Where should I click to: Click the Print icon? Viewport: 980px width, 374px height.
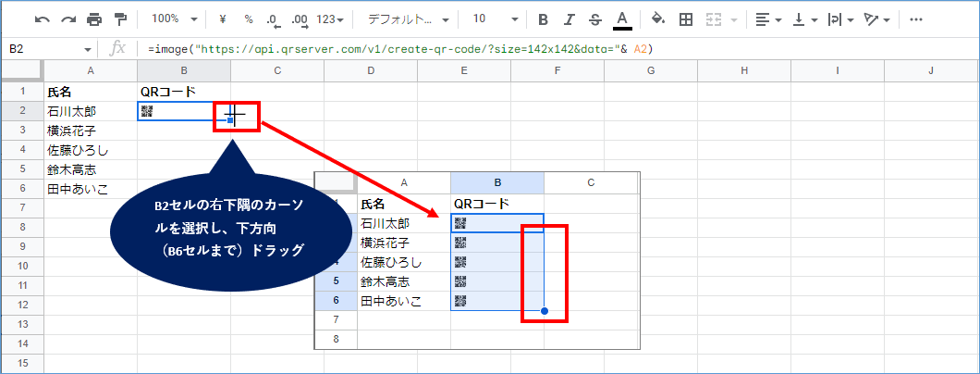[94, 19]
